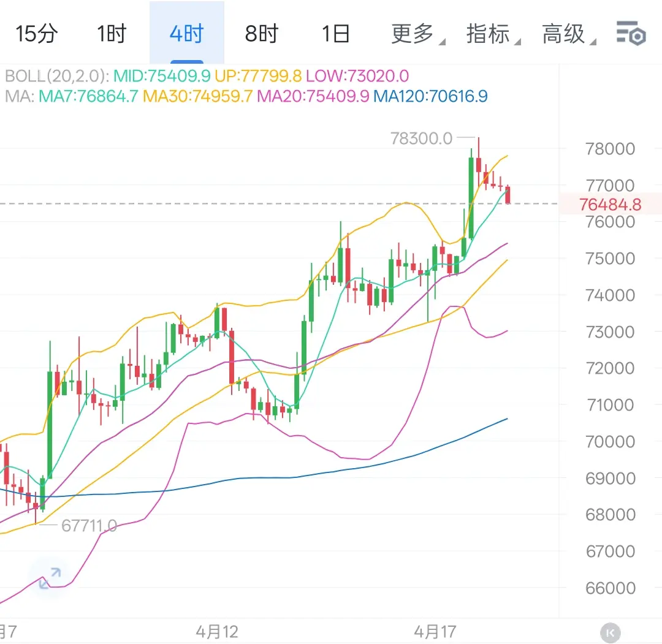
Task: Click the 74000 price axis label
Action: pyautogui.click(x=610, y=295)
